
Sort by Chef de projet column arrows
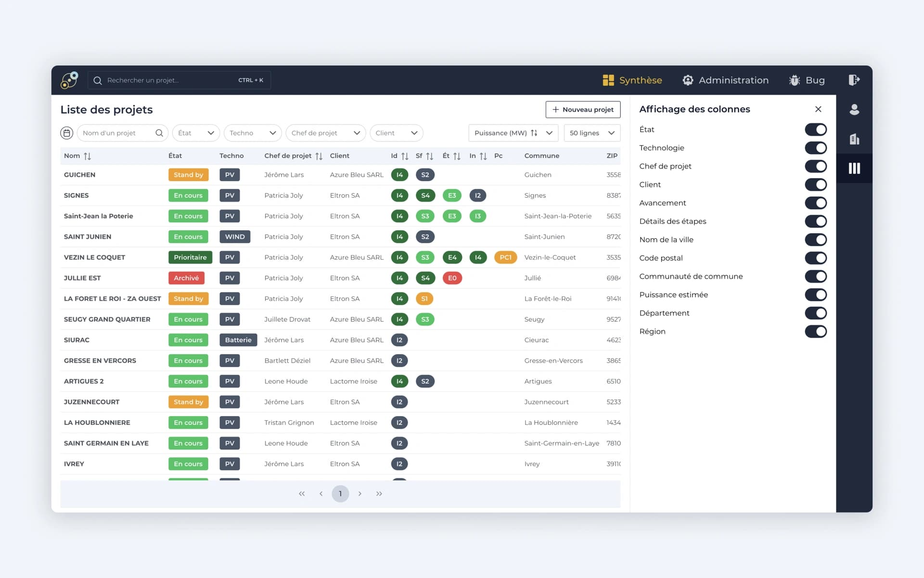pyautogui.click(x=319, y=156)
